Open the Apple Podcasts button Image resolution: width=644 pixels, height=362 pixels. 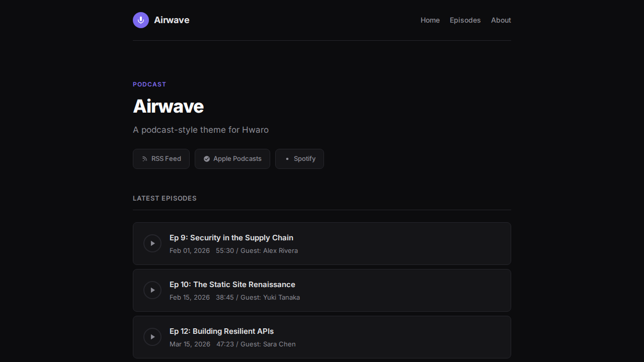click(232, 158)
